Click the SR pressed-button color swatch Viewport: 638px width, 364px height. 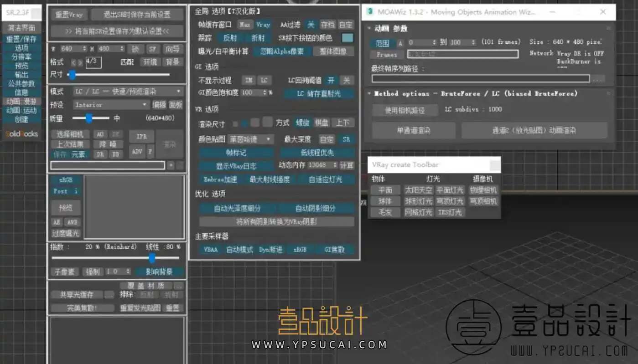348,38
